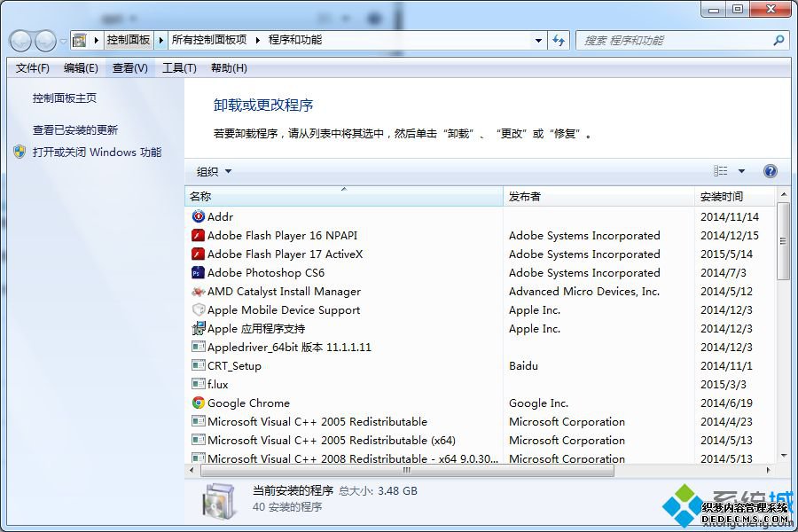Open 查看已安装的更新 link
Viewport: 798px width, 532px height.
pos(75,129)
